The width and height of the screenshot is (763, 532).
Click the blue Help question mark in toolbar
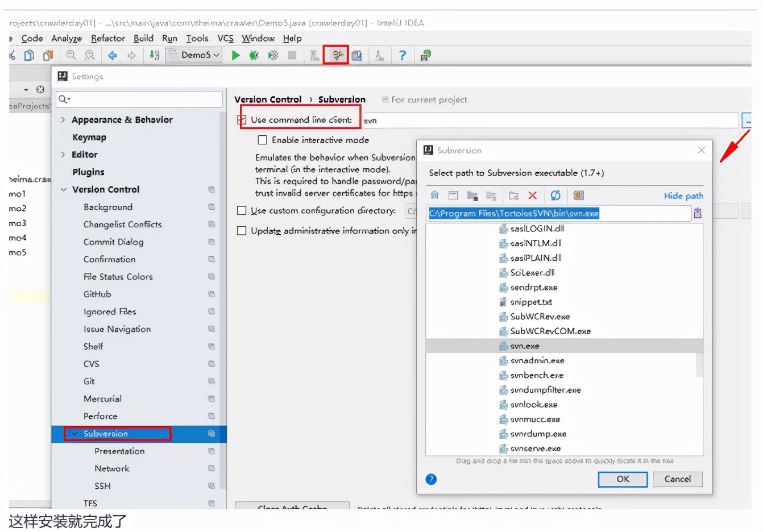pyautogui.click(x=403, y=55)
